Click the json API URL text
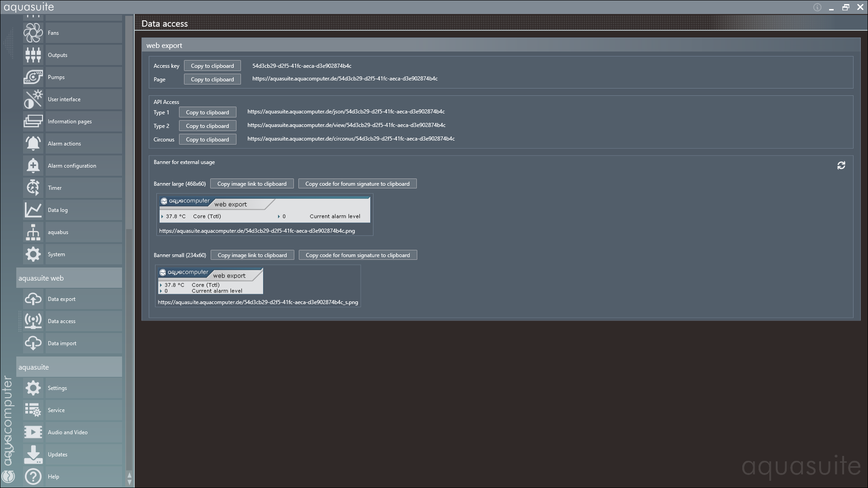868x488 pixels. 346,112
